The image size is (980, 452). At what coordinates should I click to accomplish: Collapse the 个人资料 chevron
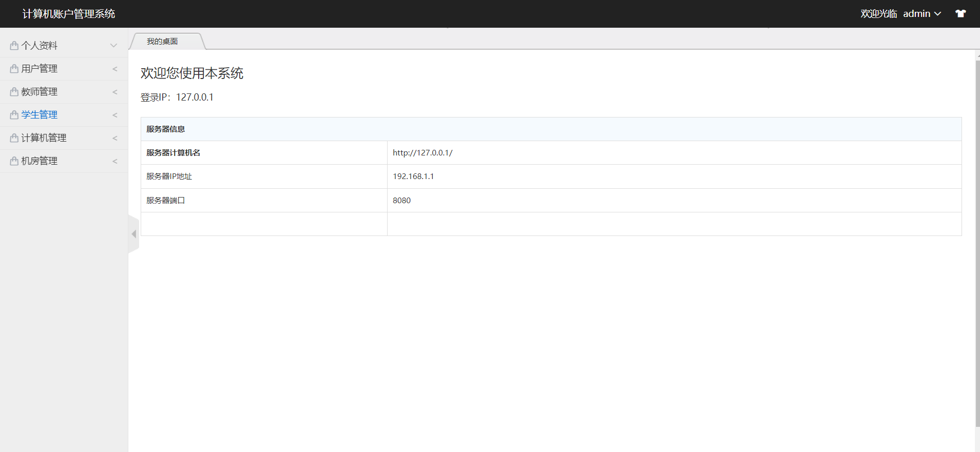click(x=113, y=46)
